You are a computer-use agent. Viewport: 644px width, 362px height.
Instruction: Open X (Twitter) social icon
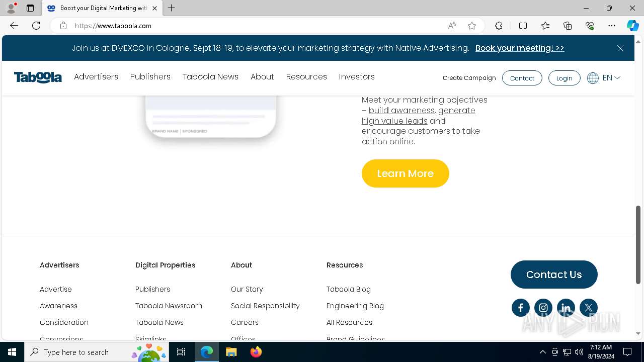(x=589, y=308)
